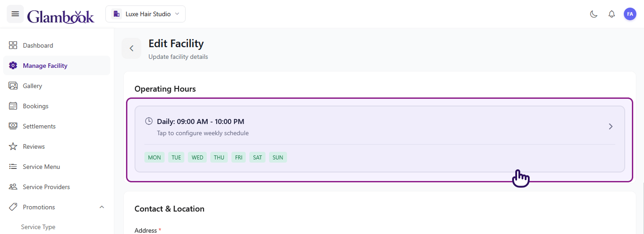Open the Service Type submenu link

click(x=38, y=227)
